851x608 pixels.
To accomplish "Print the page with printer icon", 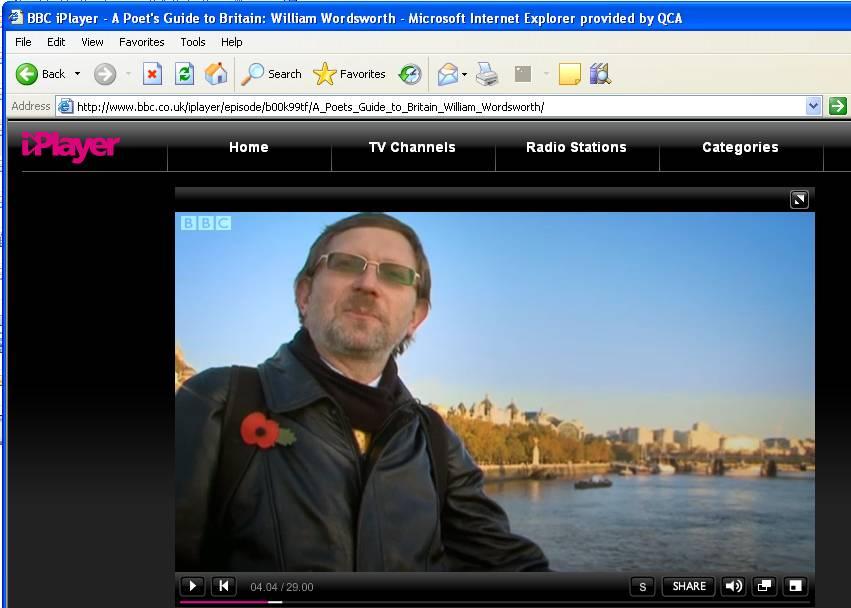I will [487, 74].
